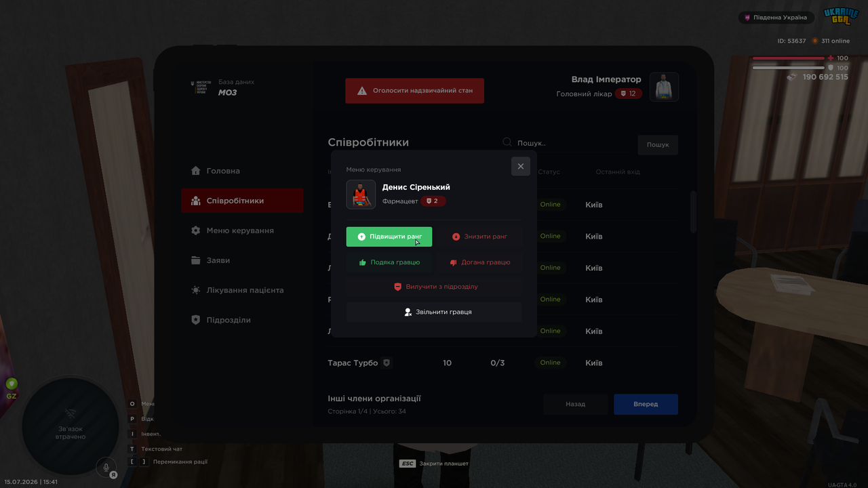Click rank value 10 in Тарас Турбо row

pos(447,363)
